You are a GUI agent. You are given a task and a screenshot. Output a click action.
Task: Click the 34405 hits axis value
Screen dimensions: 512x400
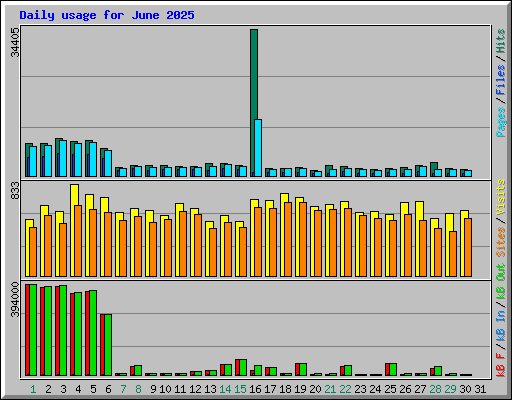(x=15, y=43)
